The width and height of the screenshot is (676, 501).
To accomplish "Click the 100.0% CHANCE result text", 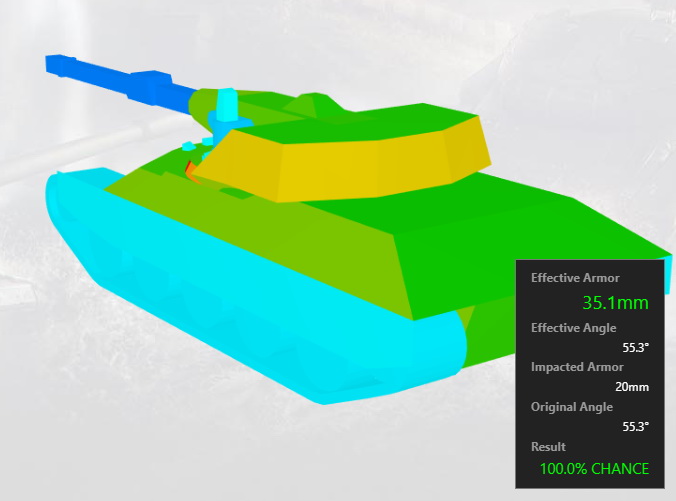I will click(x=594, y=468).
